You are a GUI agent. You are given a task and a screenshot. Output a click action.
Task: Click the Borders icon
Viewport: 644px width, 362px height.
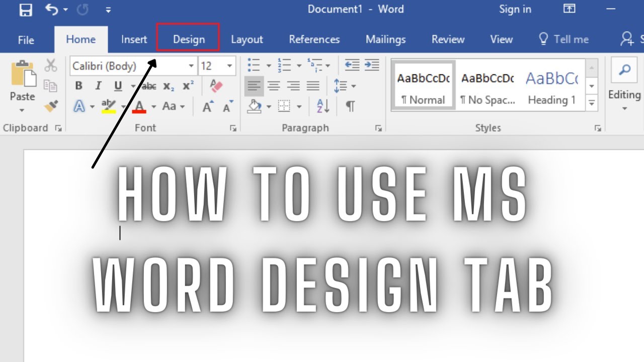284,106
